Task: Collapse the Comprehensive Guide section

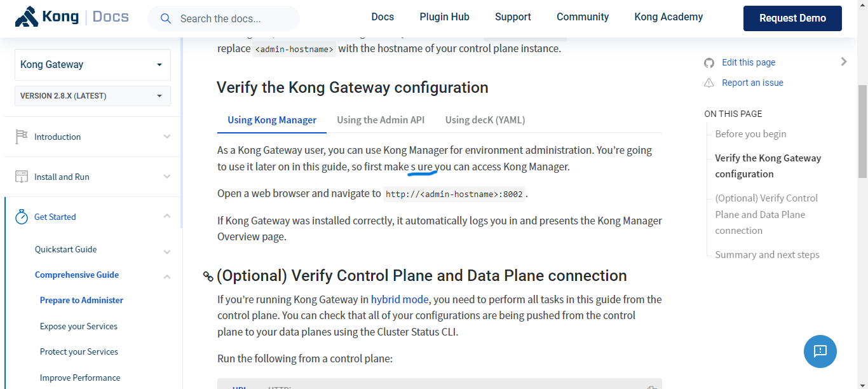Action: [x=166, y=276]
